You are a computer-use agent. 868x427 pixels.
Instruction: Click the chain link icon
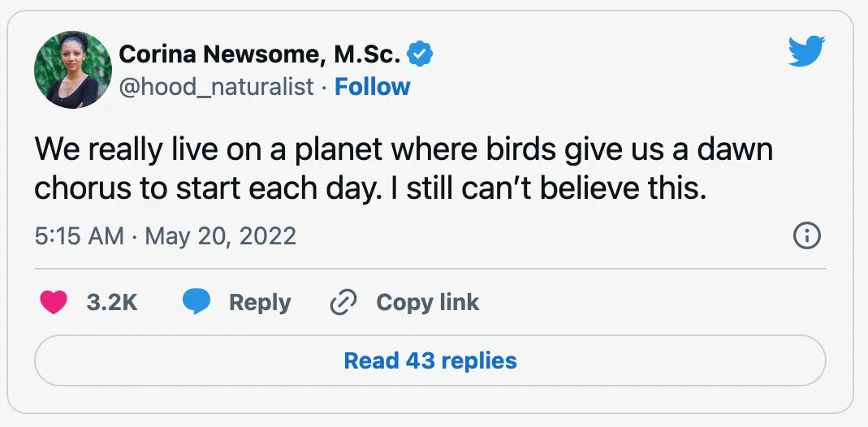tap(343, 303)
